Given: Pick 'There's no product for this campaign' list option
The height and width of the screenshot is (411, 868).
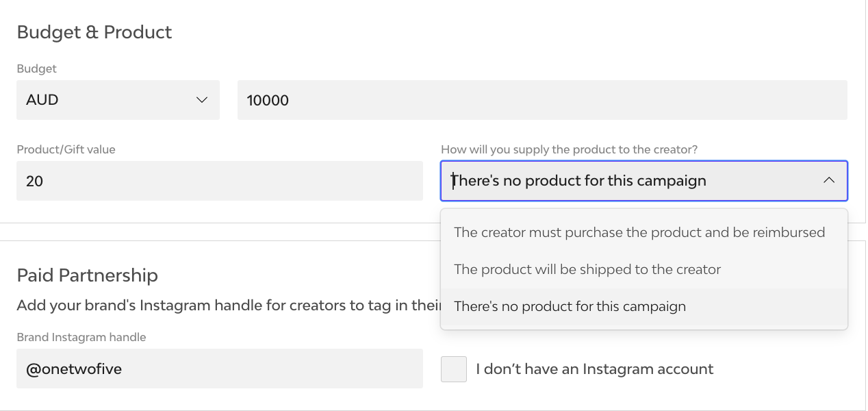Looking at the screenshot, I should (x=570, y=306).
